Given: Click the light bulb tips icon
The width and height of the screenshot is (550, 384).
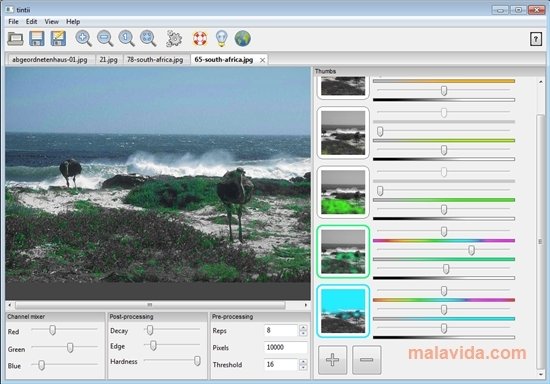Looking at the screenshot, I should (x=221, y=39).
